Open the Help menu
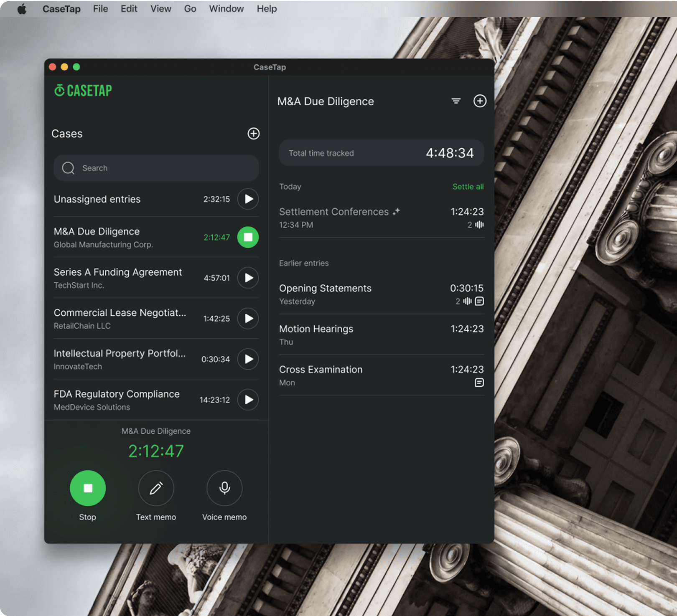The image size is (677, 616). [x=267, y=9]
